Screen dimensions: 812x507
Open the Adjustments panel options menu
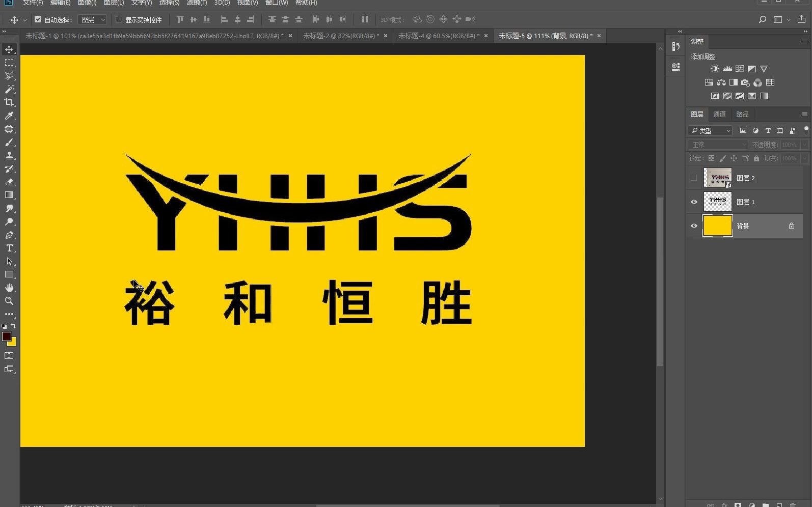[x=804, y=41]
